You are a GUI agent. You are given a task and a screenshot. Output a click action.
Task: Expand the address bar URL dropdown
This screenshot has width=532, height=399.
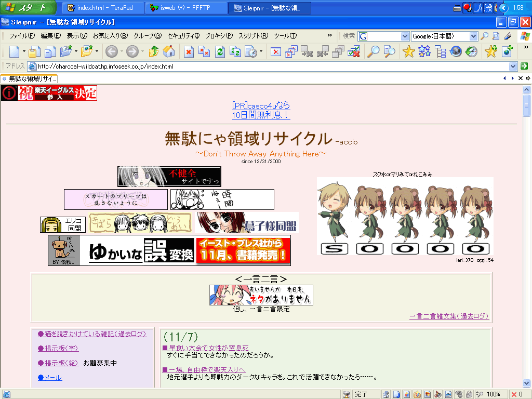[513, 66]
